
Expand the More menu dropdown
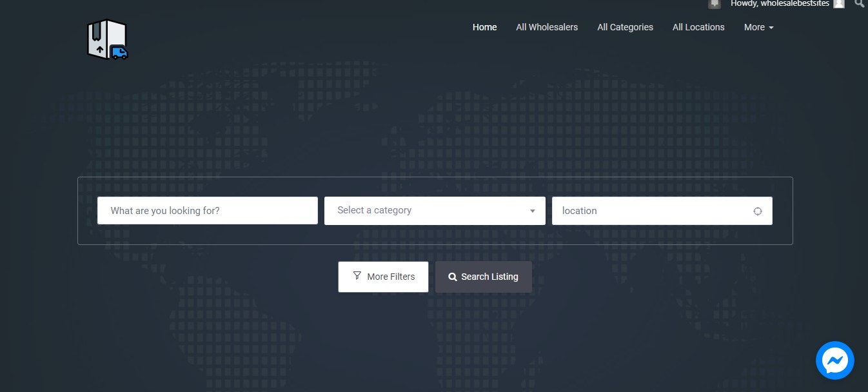(x=758, y=27)
